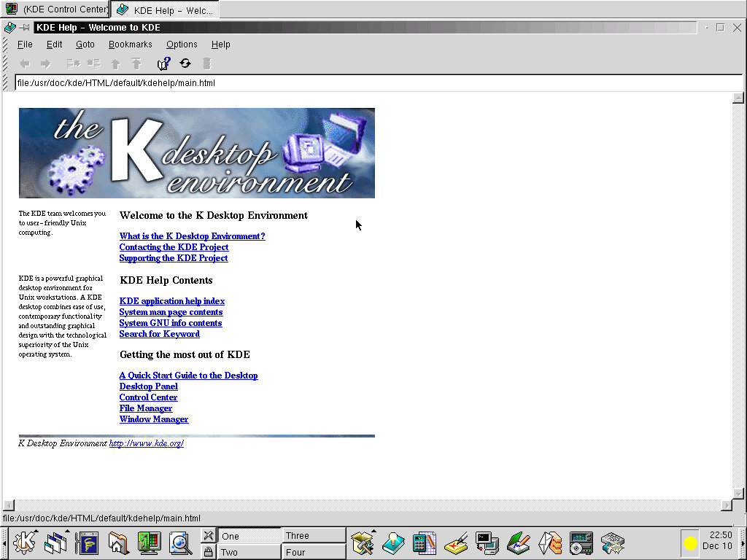The height and width of the screenshot is (560, 747).
Task: Click the Find Files magnifier icon
Action: tap(179, 542)
